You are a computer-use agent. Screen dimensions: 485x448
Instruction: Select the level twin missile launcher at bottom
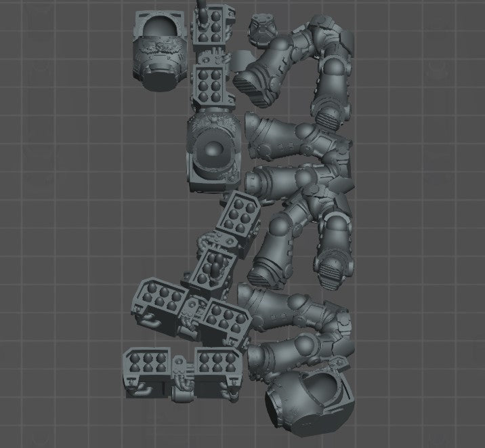[x=183, y=374]
